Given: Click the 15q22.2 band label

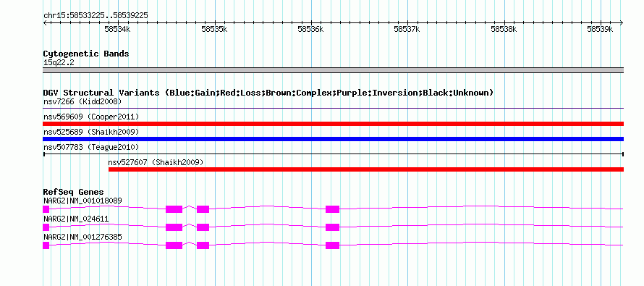Looking at the screenshot, I should [x=59, y=63].
